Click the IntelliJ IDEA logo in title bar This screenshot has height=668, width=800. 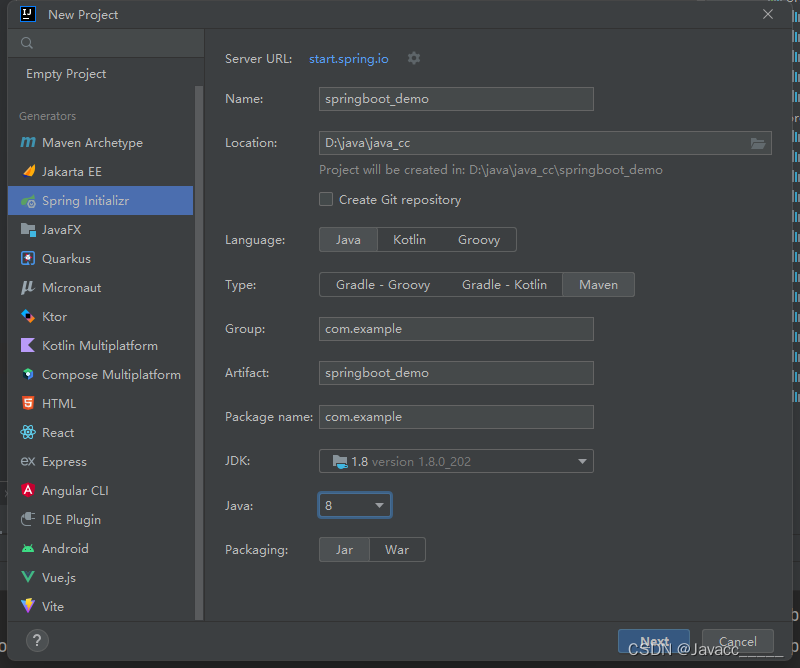coord(28,14)
